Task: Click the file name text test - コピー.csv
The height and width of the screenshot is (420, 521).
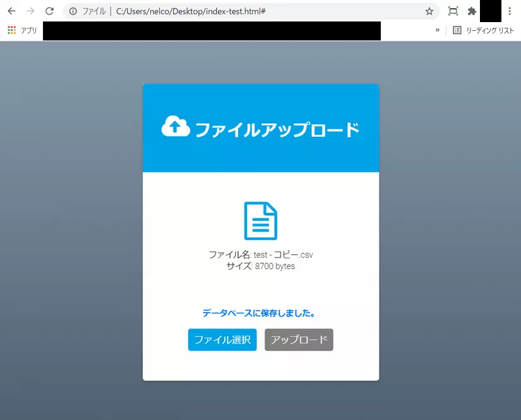Action: (x=283, y=255)
